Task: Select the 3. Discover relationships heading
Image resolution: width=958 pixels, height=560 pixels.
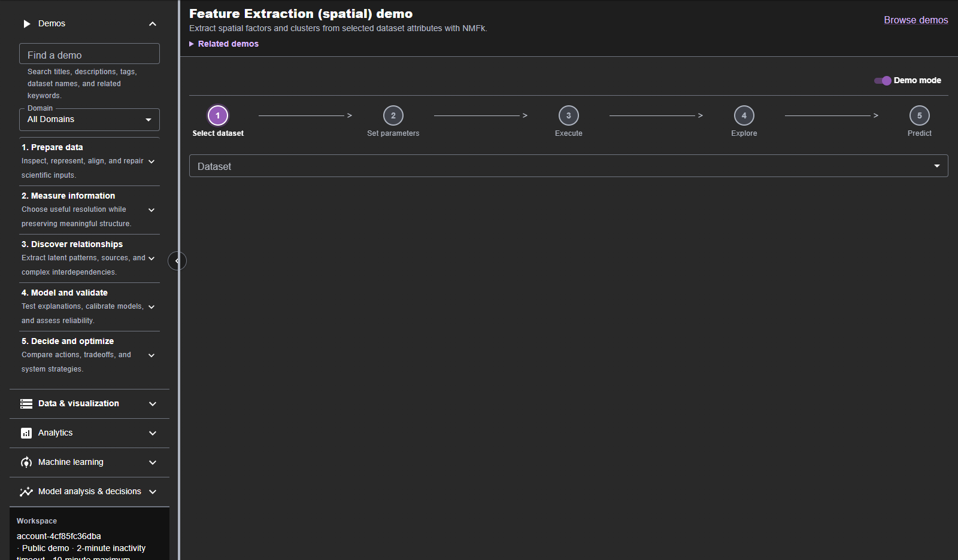Action: pyautogui.click(x=72, y=244)
